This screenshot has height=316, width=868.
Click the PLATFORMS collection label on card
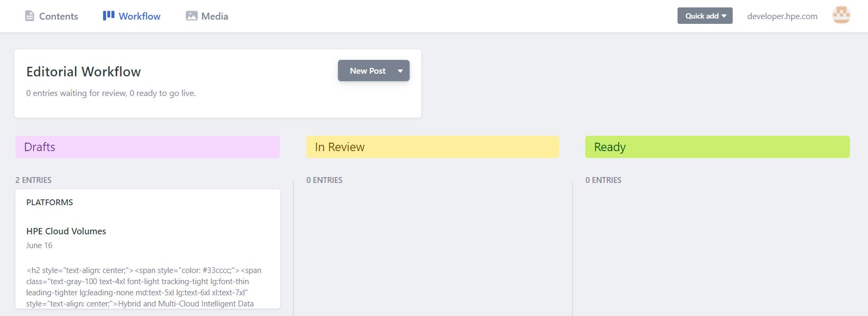pos(50,202)
